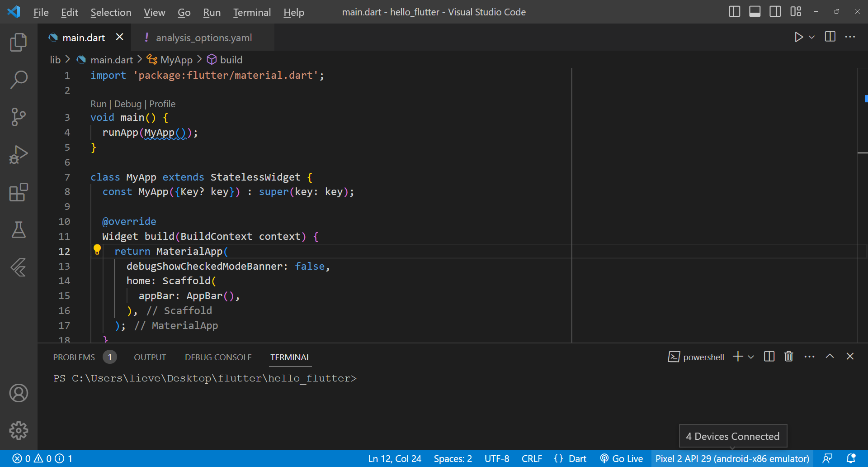Open the Explorer view in activity bar
The width and height of the screenshot is (868, 467).
coord(19,42)
